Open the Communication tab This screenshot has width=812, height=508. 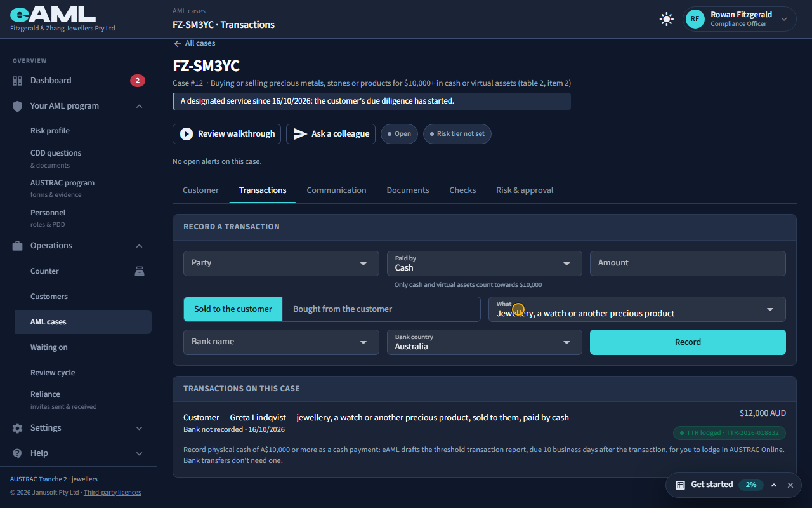coord(336,190)
